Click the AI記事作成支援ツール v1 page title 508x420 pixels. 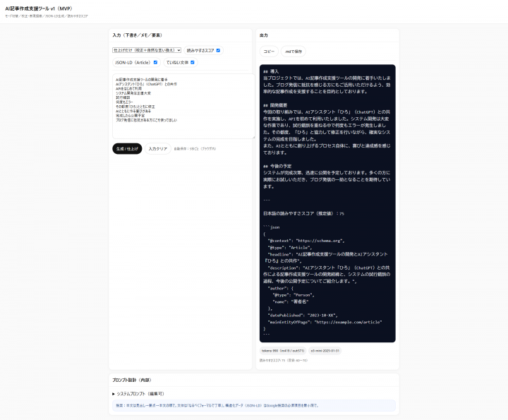coord(45,8)
